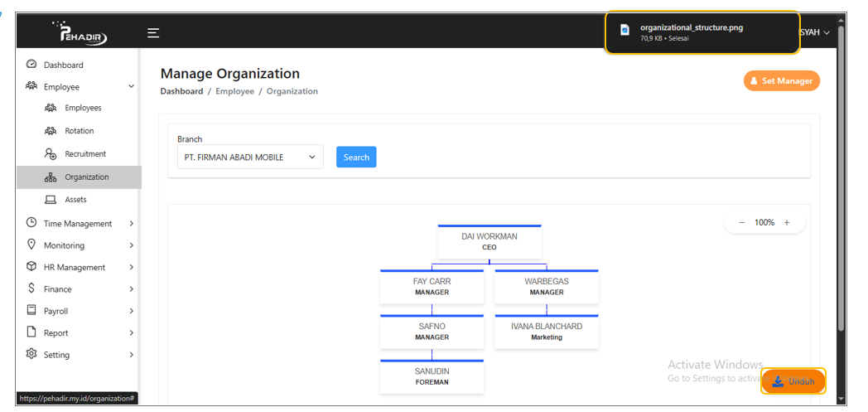Select the DAI WORKMAN CEO node
The height and width of the screenshot is (412, 868).
coord(489,241)
